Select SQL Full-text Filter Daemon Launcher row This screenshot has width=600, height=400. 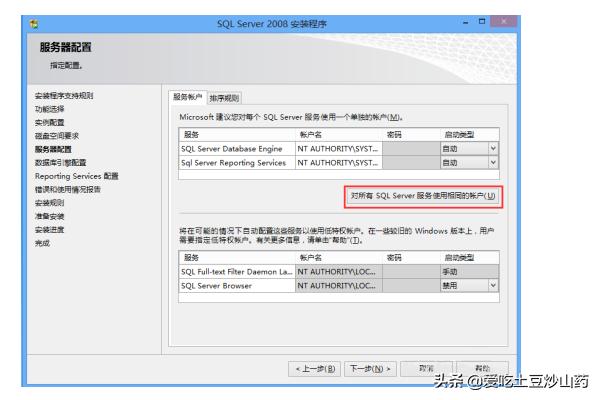click(339, 272)
